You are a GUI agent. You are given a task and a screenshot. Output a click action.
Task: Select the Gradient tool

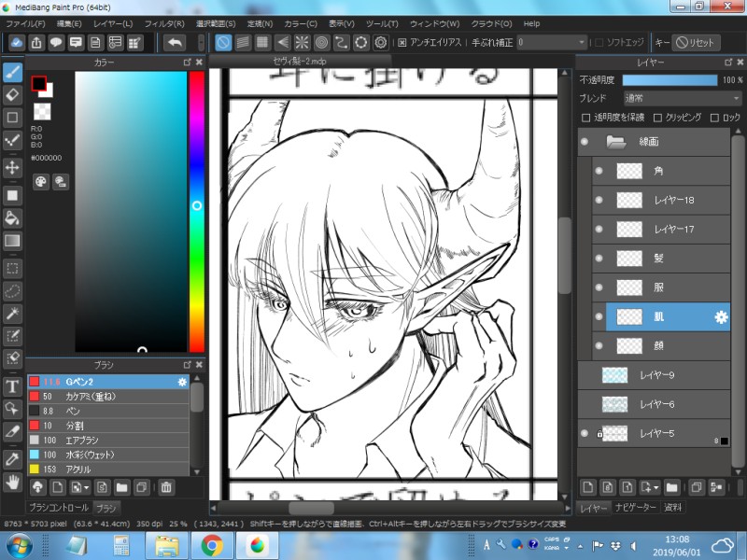coord(13,241)
